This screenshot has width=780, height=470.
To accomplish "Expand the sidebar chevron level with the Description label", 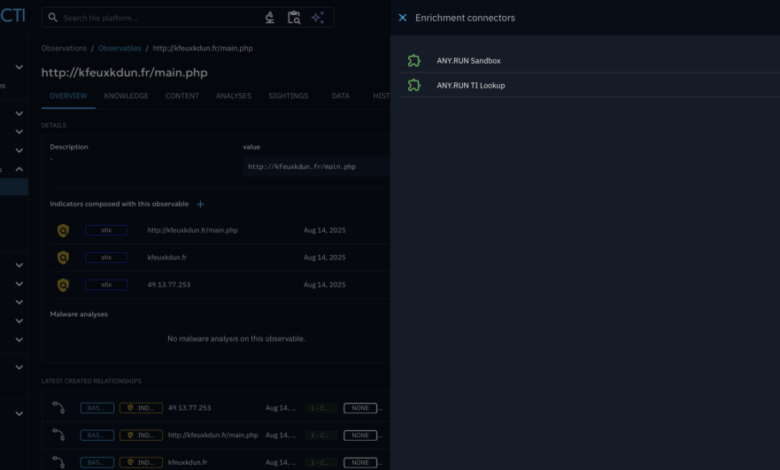I will (x=19, y=151).
